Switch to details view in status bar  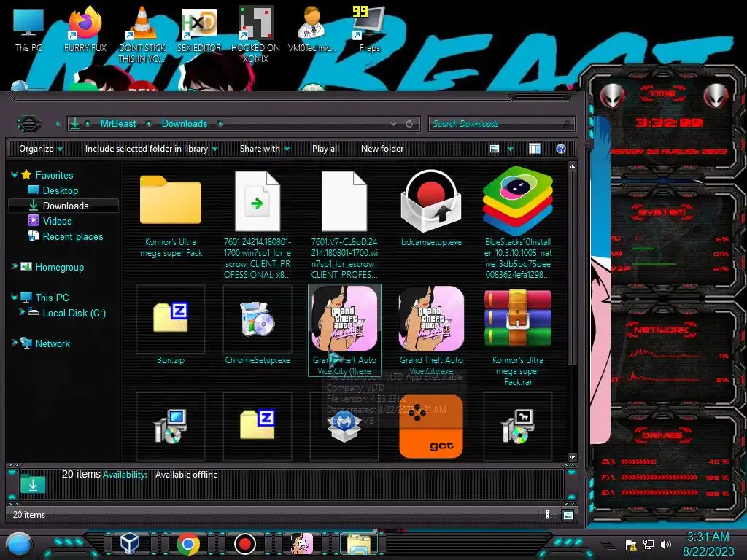tap(547, 515)
